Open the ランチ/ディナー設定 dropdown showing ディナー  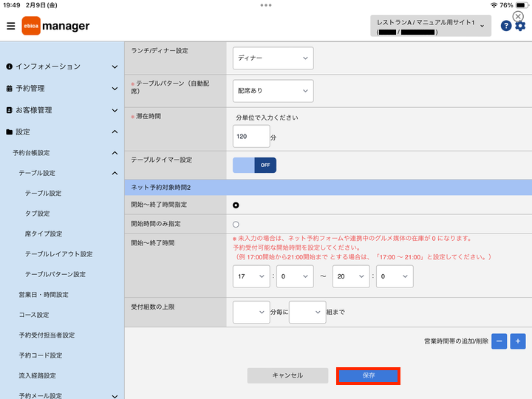click(273, 58)
